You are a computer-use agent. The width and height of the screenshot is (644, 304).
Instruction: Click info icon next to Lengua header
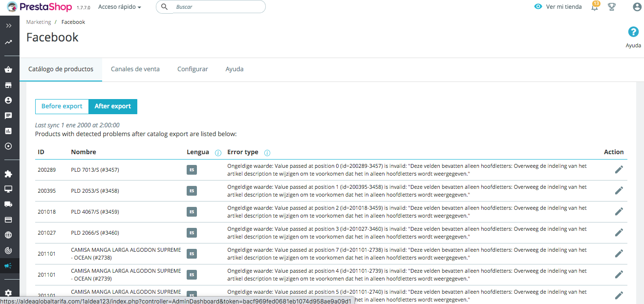[x=218, y=153]
